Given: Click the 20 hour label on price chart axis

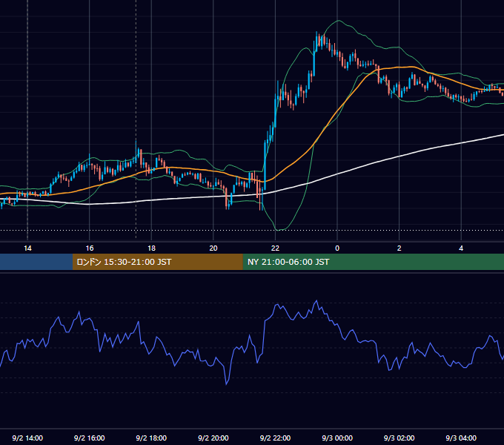Looking at the screenshot, I should click(213, 248).
